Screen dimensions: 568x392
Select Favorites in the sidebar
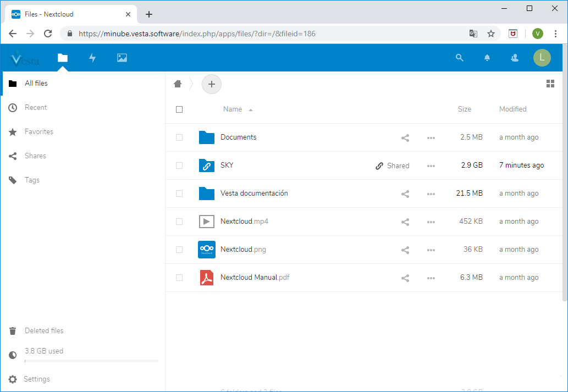[x=39, y=132]
